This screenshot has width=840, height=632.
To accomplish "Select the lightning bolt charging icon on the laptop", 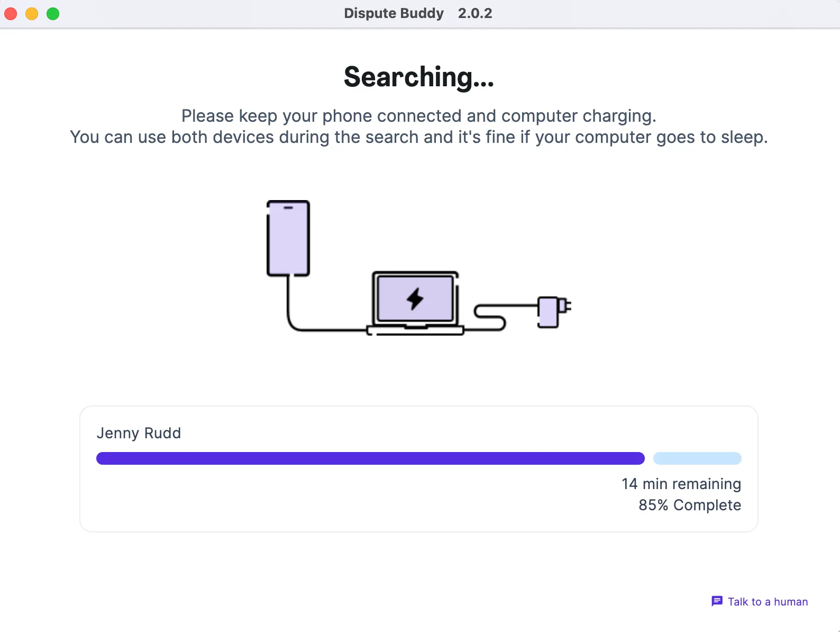I will tap(415, 299).
